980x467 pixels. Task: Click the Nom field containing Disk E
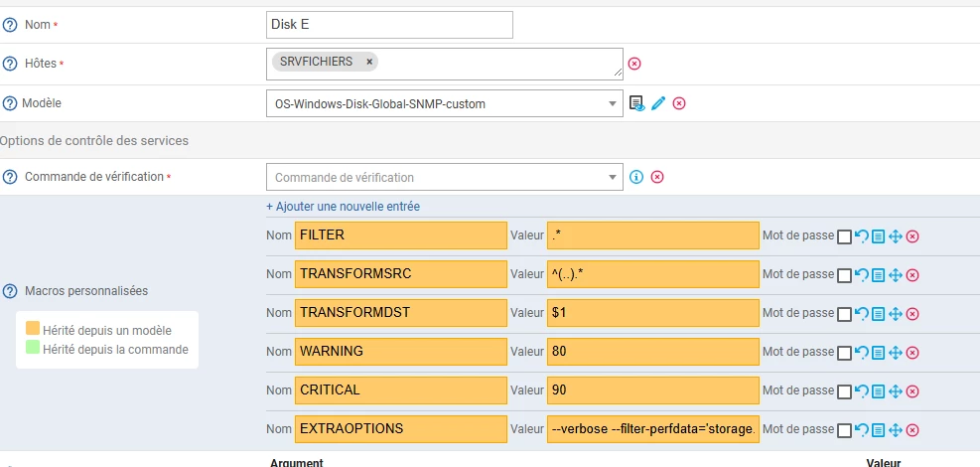click(389, 24)
